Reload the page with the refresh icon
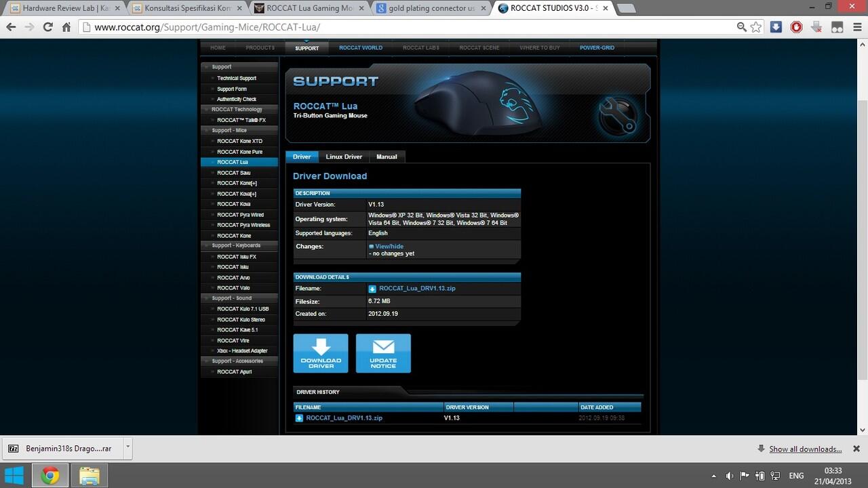This screenshot has width=868, height=488. 47,27
